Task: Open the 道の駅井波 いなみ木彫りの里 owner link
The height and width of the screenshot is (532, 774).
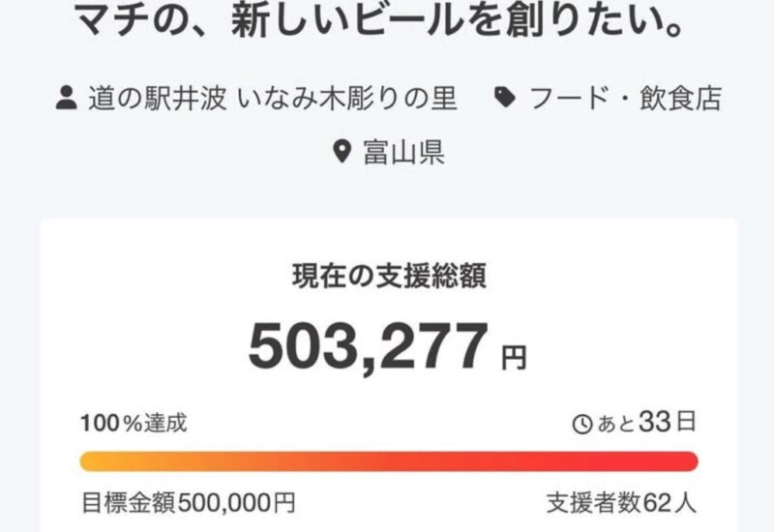Action: pos(273,98)
